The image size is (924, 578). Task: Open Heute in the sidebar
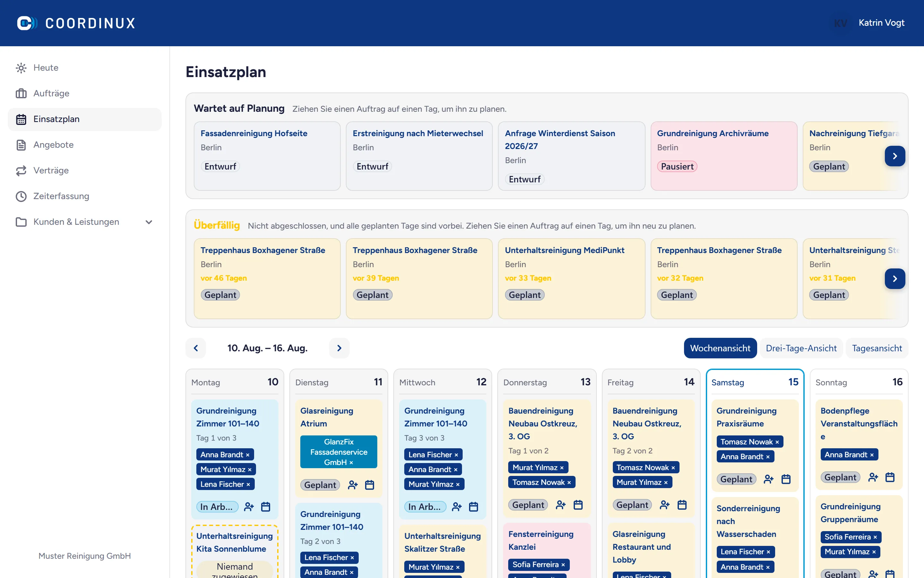(x=85, y=68)
